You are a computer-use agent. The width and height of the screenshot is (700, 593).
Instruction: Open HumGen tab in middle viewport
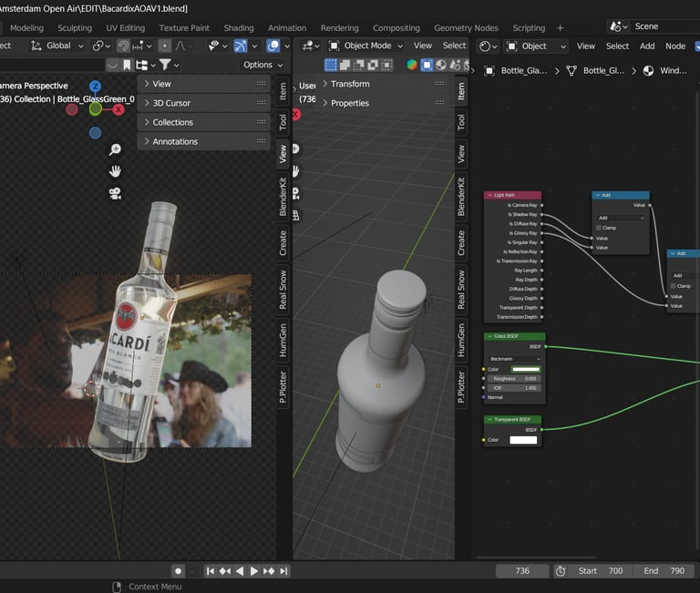[461, 341]
